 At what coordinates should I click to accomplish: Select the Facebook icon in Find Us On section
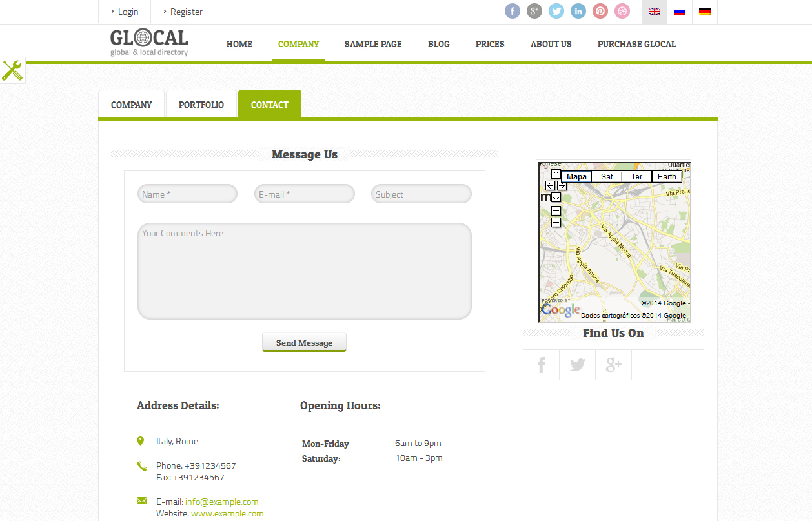pyautogui.click(x=540, y=364)
